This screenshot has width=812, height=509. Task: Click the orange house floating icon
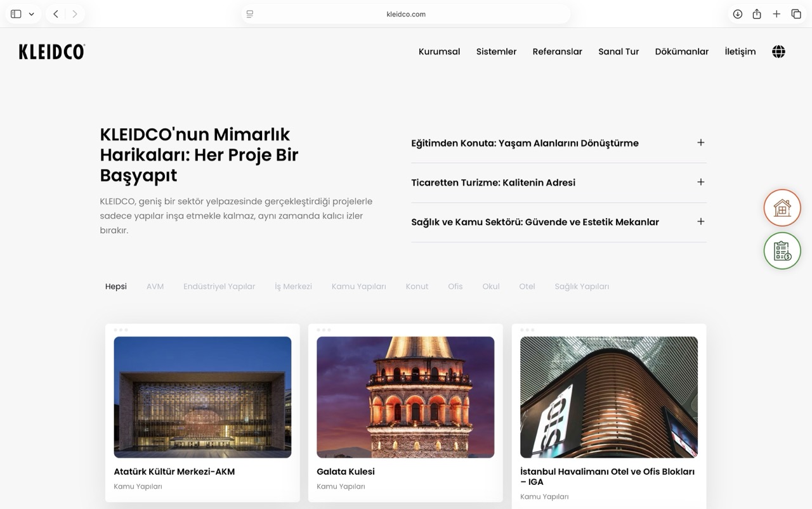click(x=782, y=208)
